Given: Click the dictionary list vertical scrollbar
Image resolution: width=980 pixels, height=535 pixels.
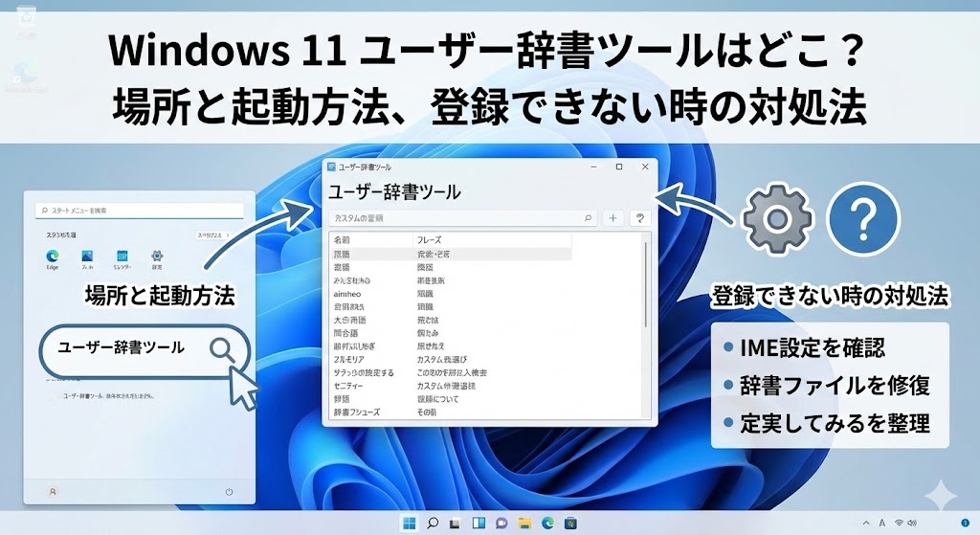Looking at the screenshot, I should (646, 284).
